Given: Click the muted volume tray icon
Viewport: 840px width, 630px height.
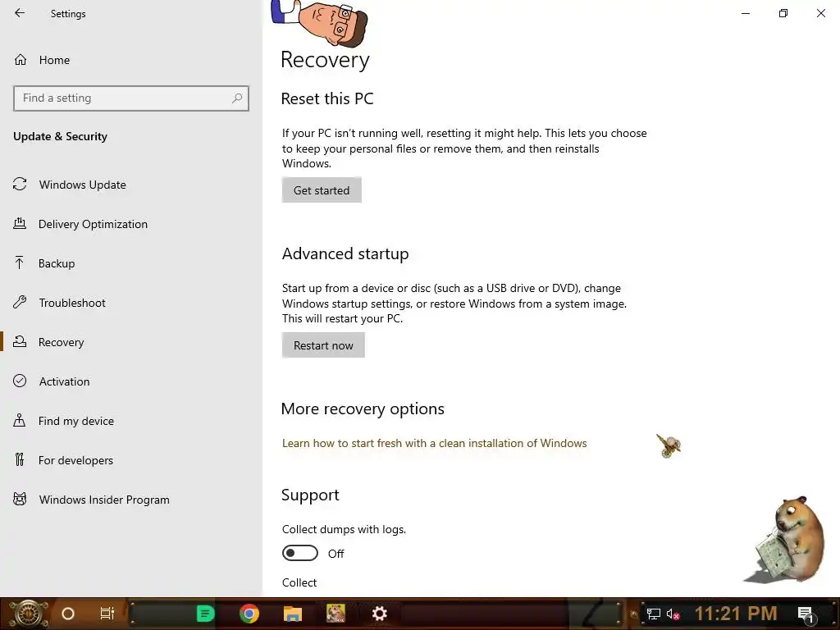Looking at the screenshot, I should tap(673, 614).
